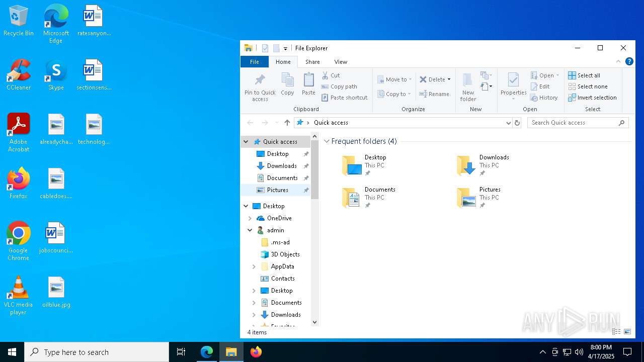Image resolution: width=644 pixels, height=362 pixels.
Task: Open Copy to dropdown
Action: click(394, 94)
